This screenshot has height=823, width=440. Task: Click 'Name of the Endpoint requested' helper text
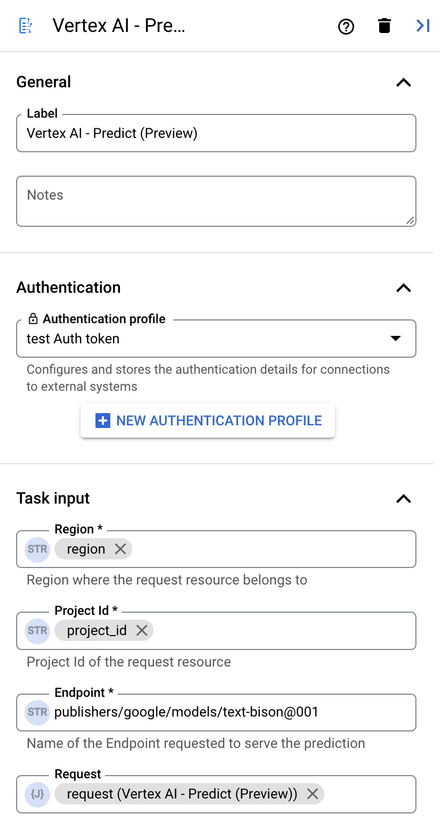point(196,743)
